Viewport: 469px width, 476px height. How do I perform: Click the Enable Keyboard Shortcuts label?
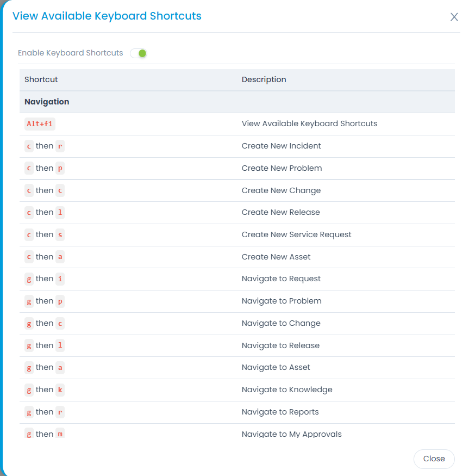click(71, 53)
